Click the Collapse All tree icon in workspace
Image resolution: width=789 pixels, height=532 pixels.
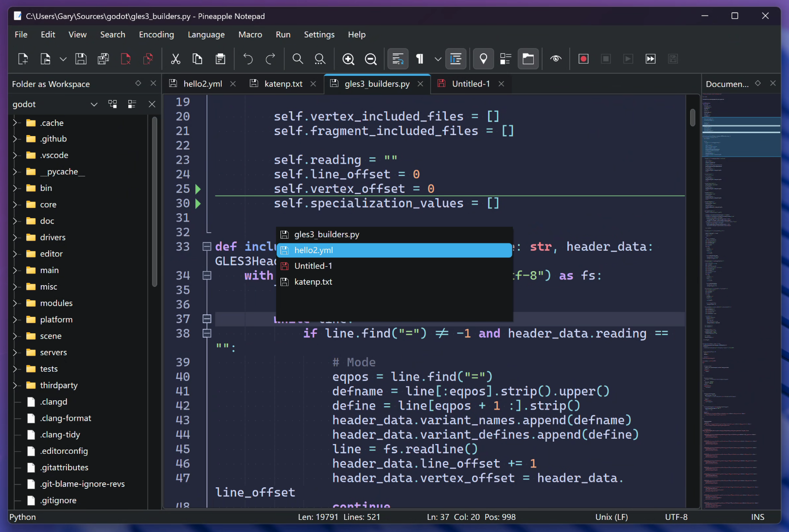click(x=132, y=104)
